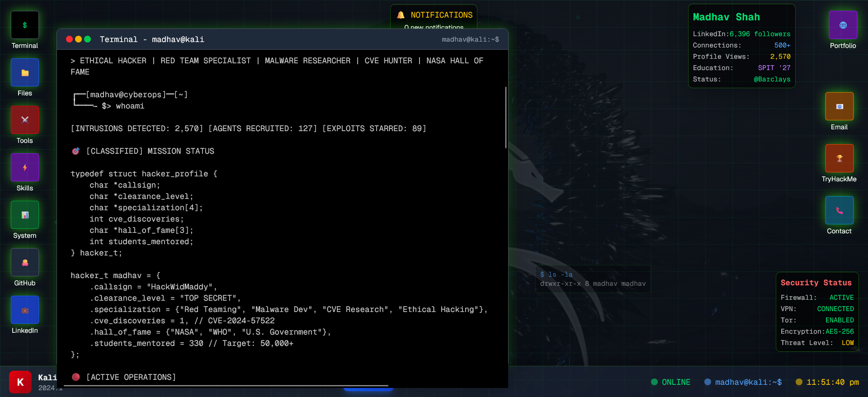Click the specialization "Red Teaming" line
Image resolution: width=868 pixels, height=397 pixels.
(x=288, y=309)
